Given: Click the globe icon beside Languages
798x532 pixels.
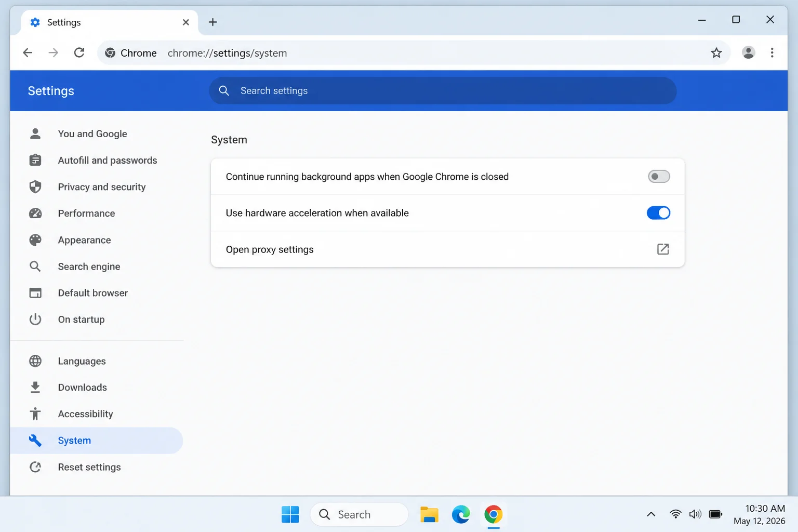Looking at the screenshot, I should pos(35,361).
